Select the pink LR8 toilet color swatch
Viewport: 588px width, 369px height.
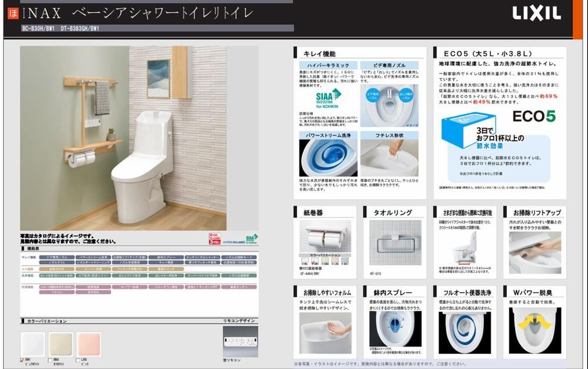tap(89, 344)
